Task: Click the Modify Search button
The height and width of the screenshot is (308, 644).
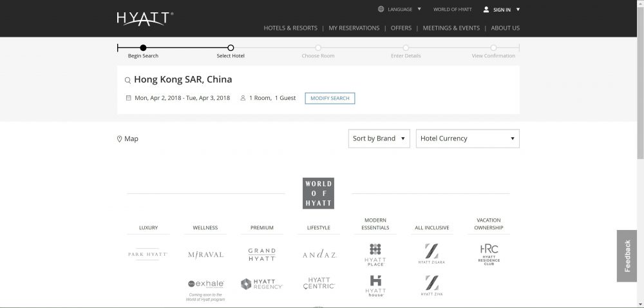Action: 330,99
